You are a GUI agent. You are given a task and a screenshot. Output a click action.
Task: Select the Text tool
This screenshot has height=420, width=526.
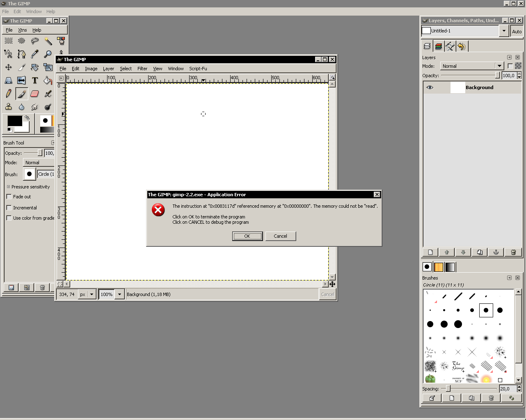click(35, 80)
